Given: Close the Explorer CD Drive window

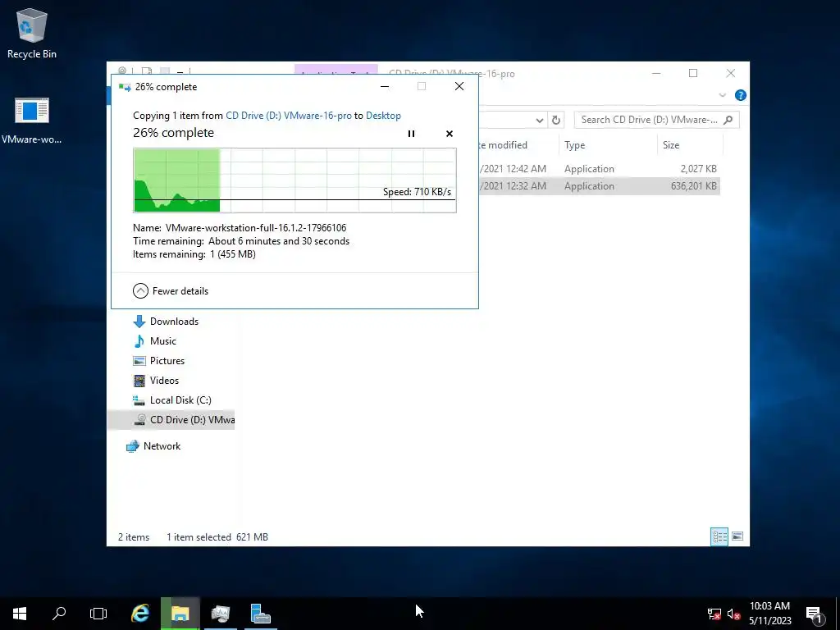Looking at the screenshot, I should tap(731, 73).
